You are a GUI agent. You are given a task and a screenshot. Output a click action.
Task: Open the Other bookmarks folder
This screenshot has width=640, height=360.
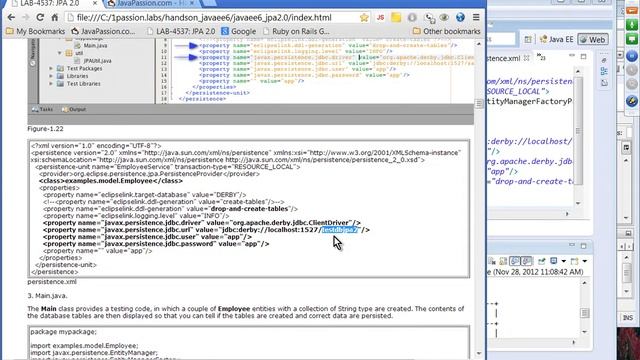(x=447, y=31)
